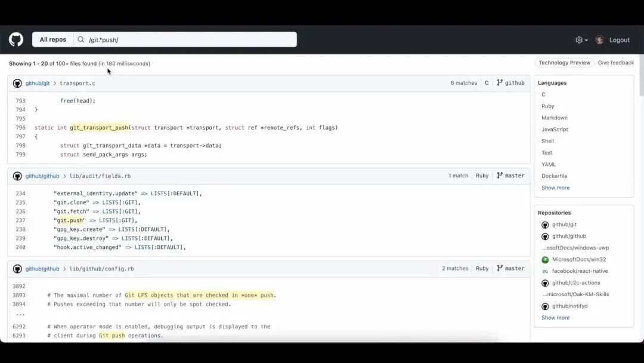This screenshot has height=363, width=644.
Task: Open github/github link for config.rb result
Action: coord(42,269)
